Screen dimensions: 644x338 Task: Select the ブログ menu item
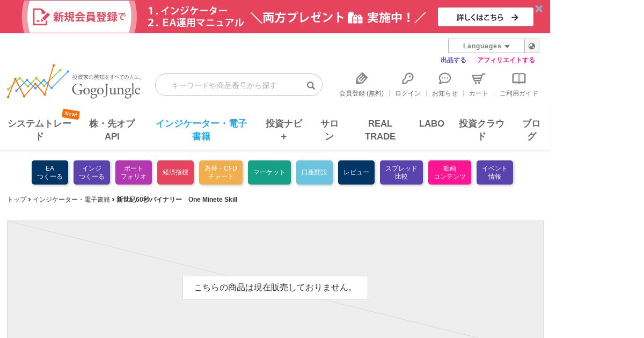[x=531, y=130]
